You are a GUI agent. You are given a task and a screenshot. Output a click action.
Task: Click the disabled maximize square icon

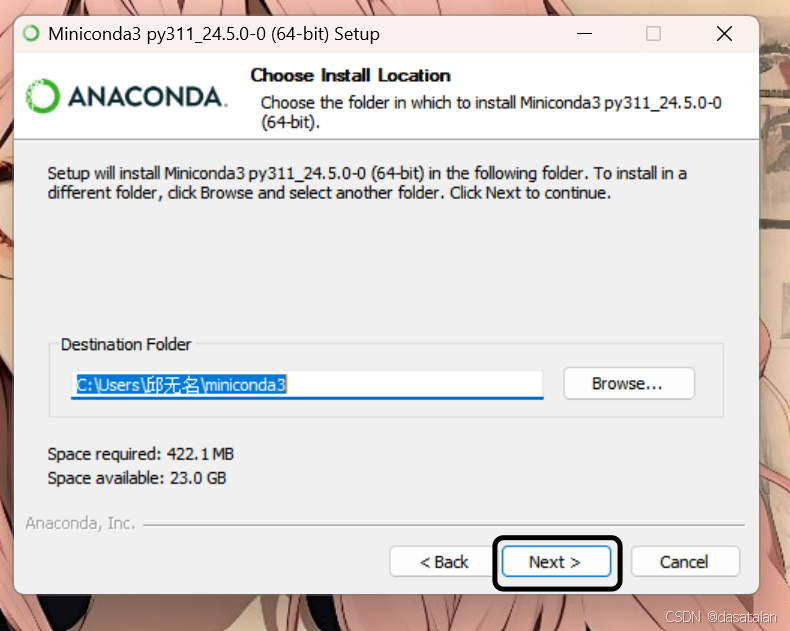point(653,34)
